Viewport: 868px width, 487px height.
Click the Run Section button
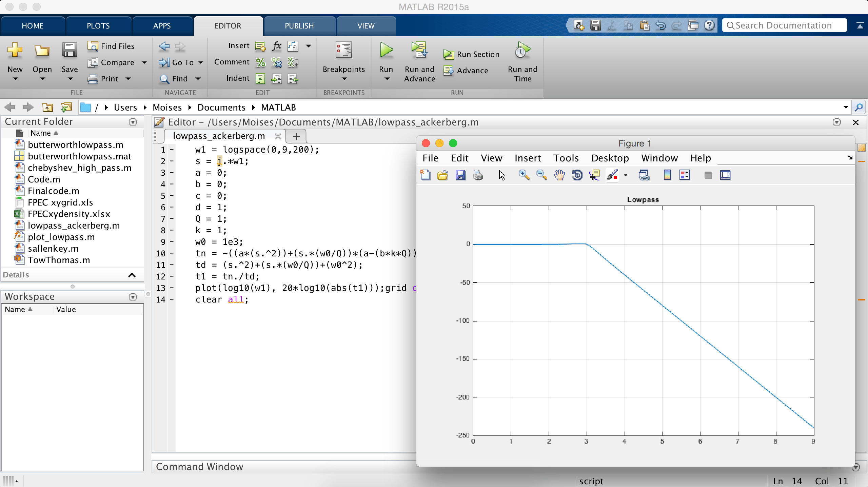click(472, 54)
